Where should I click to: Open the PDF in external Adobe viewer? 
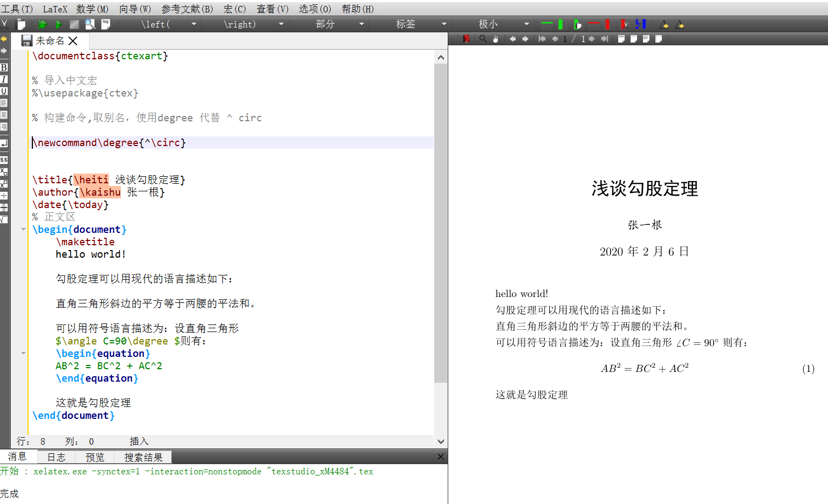[465, 39]
